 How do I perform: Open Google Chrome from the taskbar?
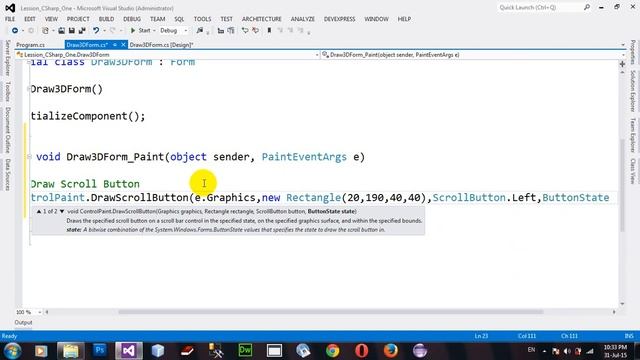(333, 350)
